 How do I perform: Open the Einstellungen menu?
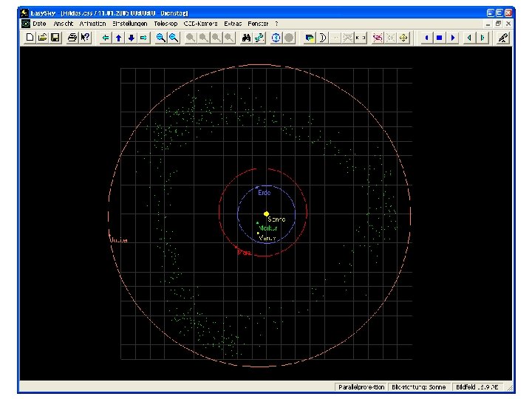coord(130,24)
